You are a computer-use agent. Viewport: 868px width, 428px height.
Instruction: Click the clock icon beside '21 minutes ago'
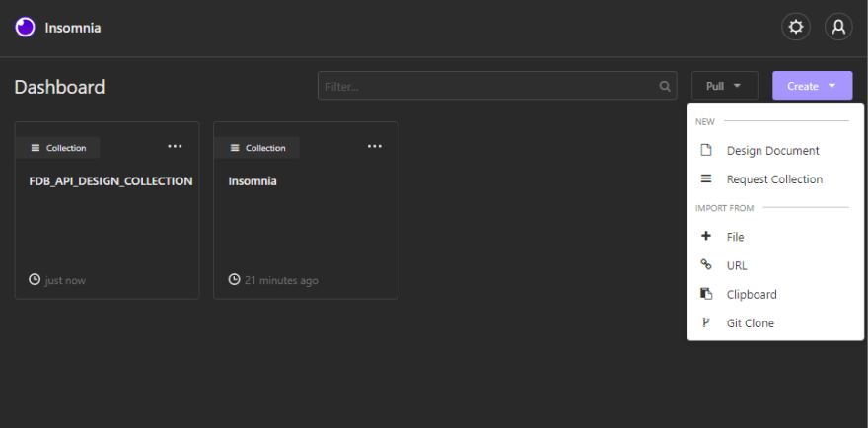234,280
